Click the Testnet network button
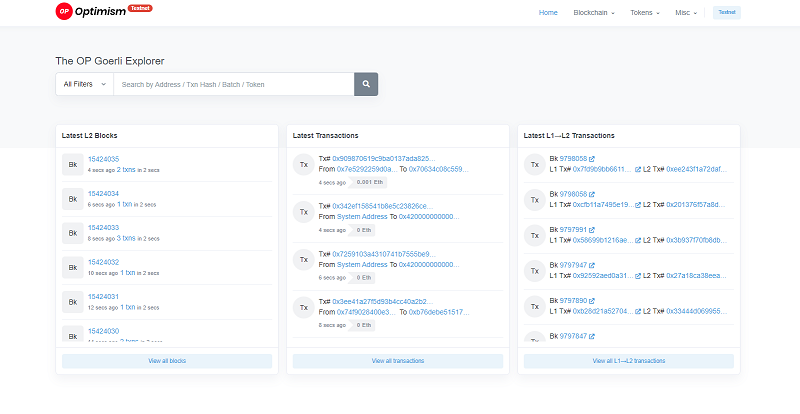 (x=726, y=13)
